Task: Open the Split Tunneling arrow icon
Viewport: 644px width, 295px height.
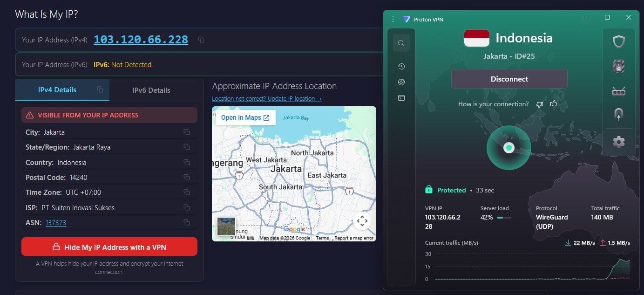Action: [618, 114]
